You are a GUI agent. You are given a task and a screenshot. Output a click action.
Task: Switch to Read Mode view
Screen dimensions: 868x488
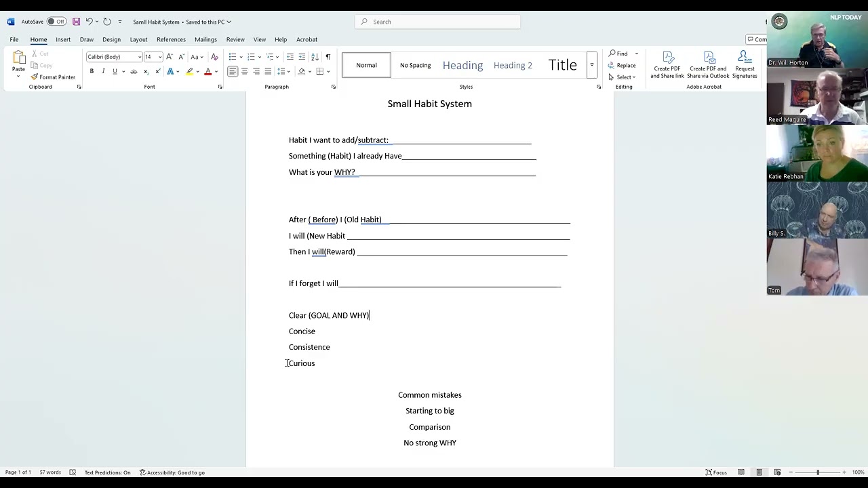[x=741, y=472]
